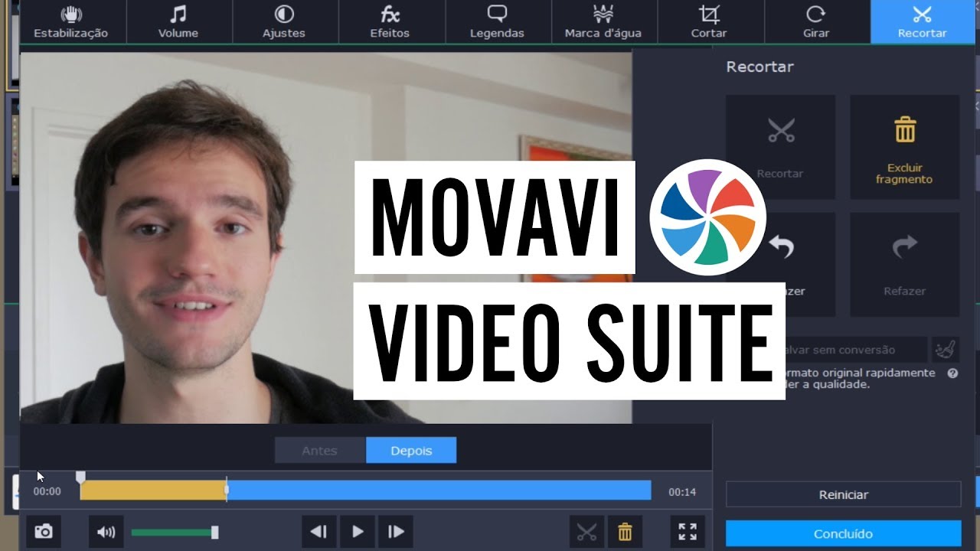Click the playhead marker on timeline
This screenshot has width=980, height=551.
(227, 490)
